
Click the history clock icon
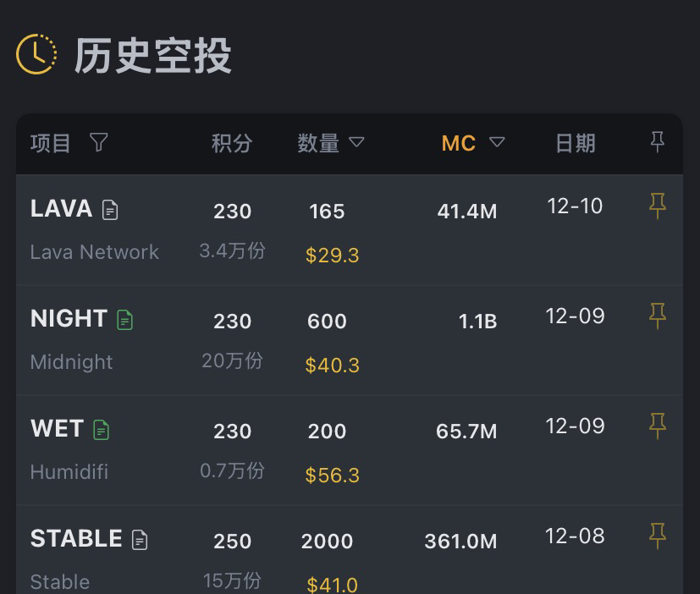click(x=36, y=54)
